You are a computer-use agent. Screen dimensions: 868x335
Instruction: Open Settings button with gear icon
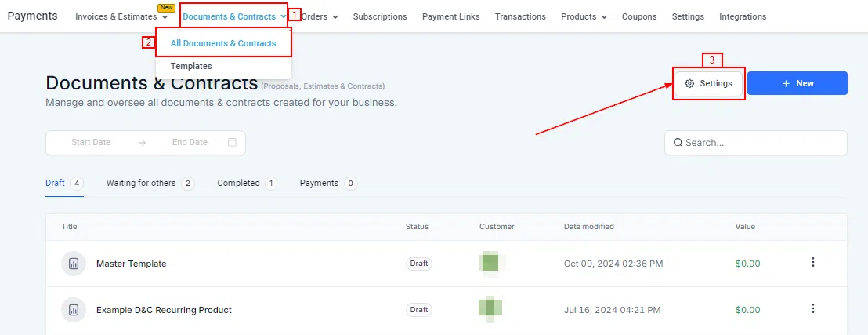click(x=708, y=83)
